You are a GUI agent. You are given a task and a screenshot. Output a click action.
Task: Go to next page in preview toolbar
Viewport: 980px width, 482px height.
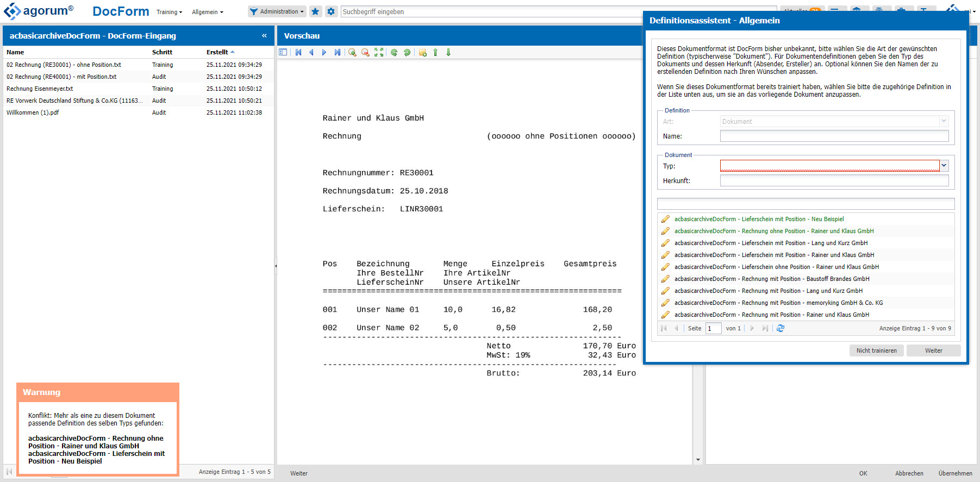(324, 52)
